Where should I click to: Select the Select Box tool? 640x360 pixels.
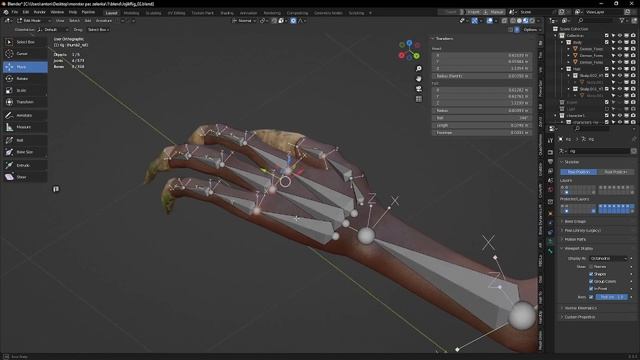click(25, 42)
